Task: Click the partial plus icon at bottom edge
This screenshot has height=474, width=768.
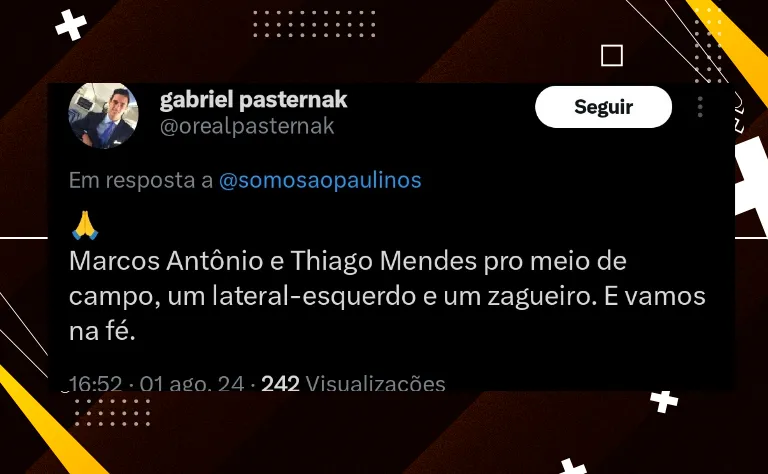Action: click(x=573, y=466)
